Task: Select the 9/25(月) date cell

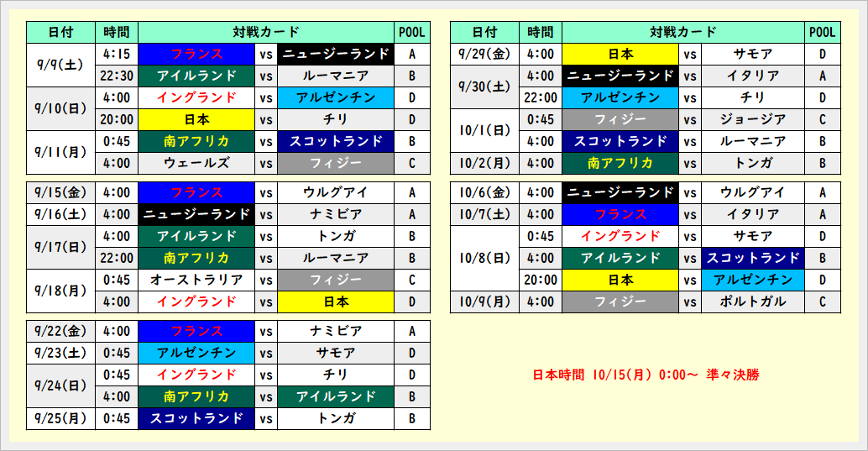Action: coord(60,418)
